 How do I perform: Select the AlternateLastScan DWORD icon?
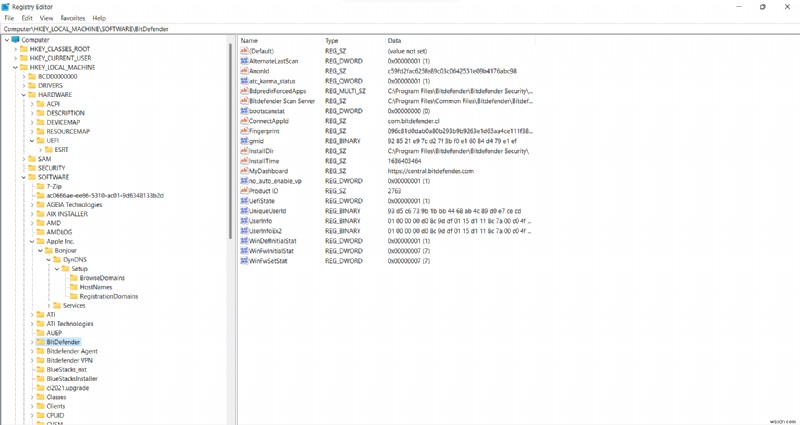tap(244, 61)
